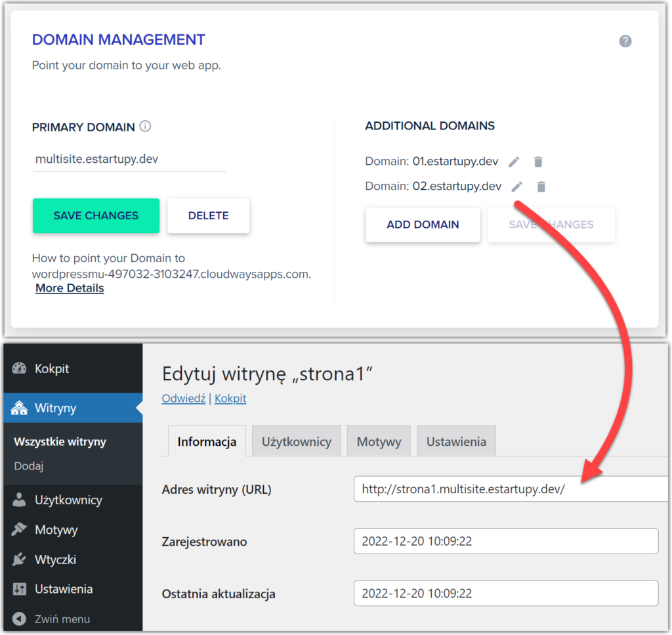Click the ADD DOMAIN button
Image resolution: width=672 pixels, height=635 pixels.
pos(423,225)
